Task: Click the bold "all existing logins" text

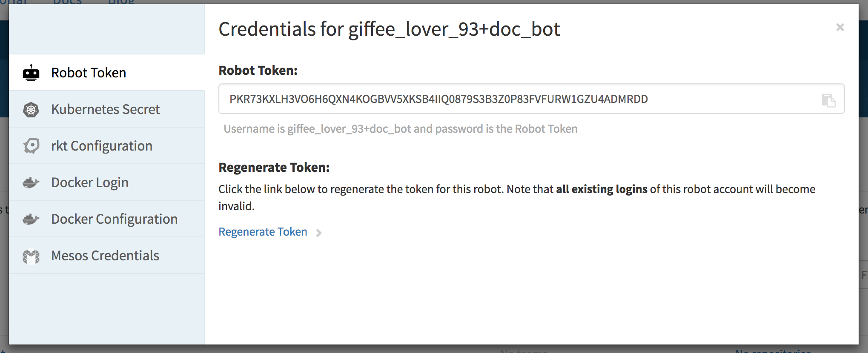Action: (602, 189)
